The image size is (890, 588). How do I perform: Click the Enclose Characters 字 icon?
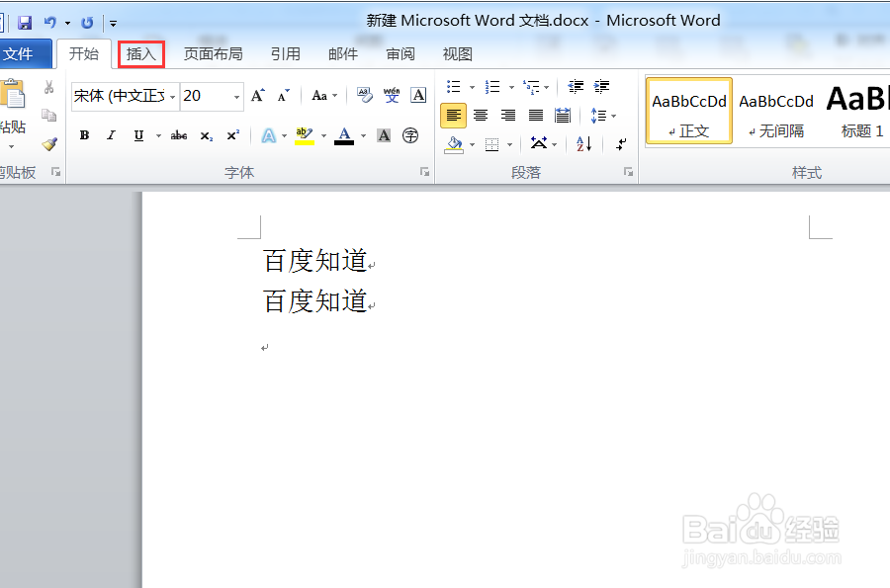click(410, 135)
